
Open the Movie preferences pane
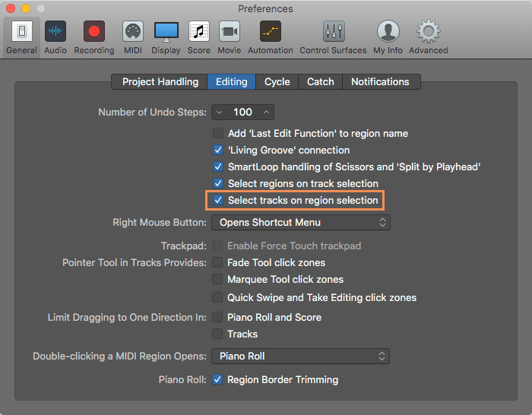point(230,37)
